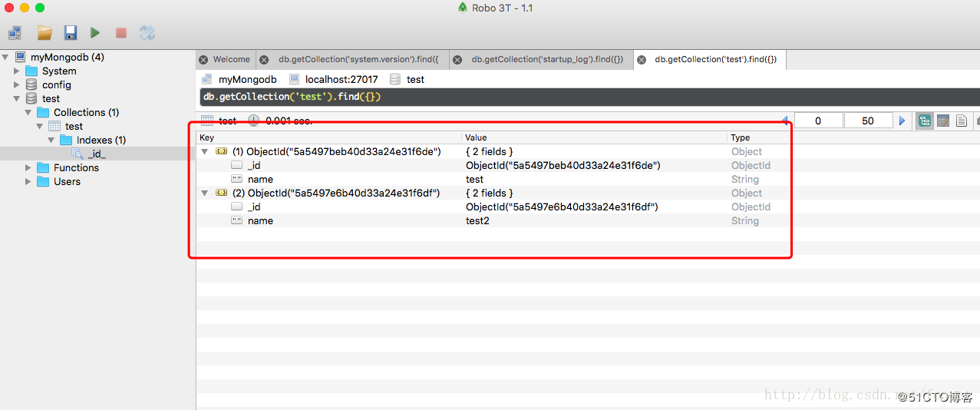
Task: Save the script with the floppy disk icon
Action: tap(71, 33)
